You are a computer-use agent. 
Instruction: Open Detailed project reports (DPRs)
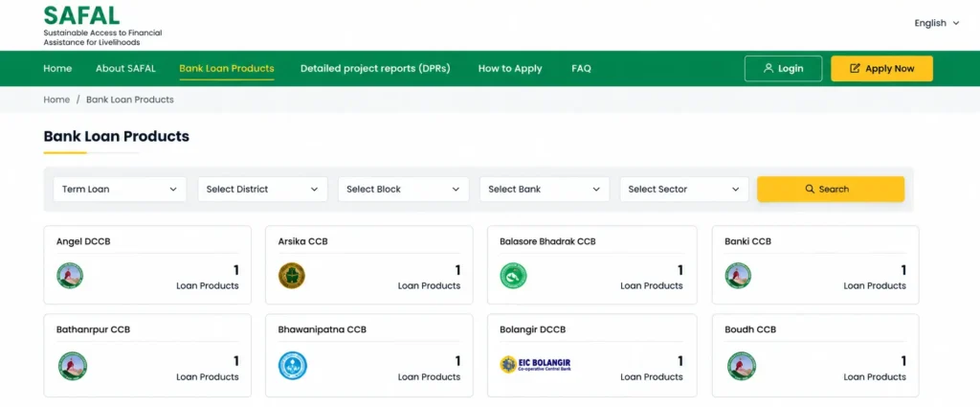(x=375, y=69)
